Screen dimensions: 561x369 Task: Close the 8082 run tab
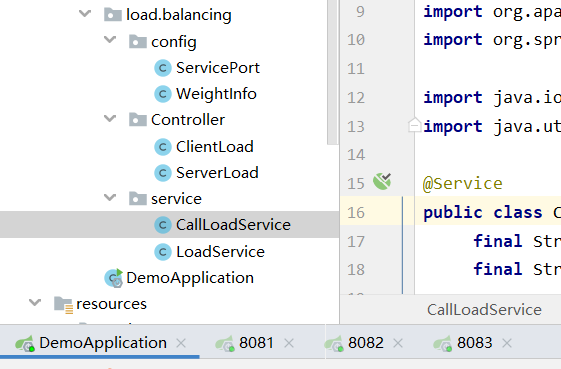point(398,344)
